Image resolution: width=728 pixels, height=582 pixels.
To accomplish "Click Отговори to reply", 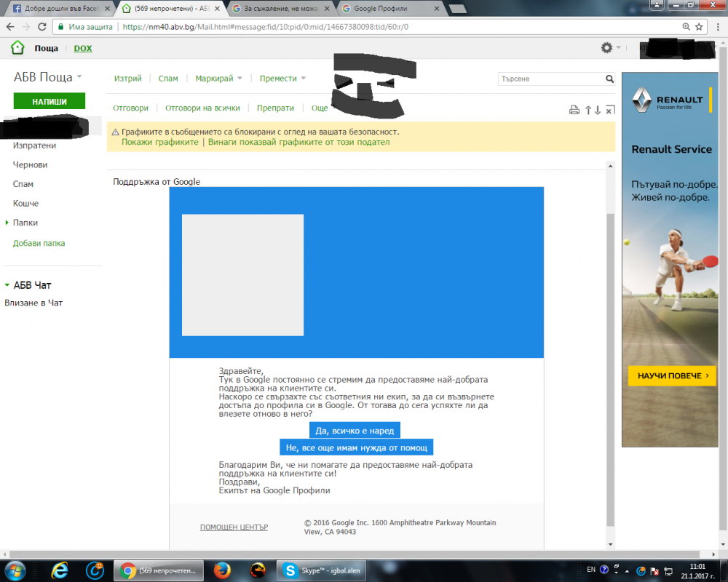I will [x=130, y=108].
